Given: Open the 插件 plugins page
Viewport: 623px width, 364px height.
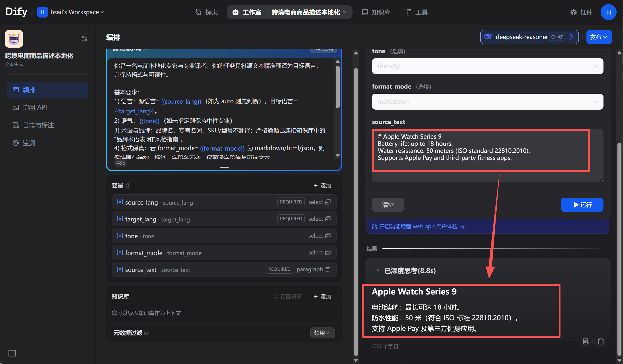Looking at the screenshot, I should [581, 12].
